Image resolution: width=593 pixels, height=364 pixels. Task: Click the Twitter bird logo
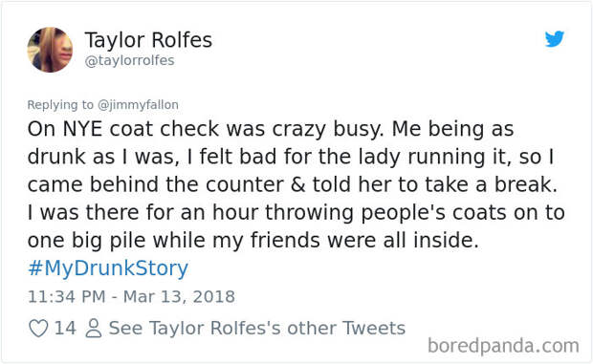[x=555, y=38]
